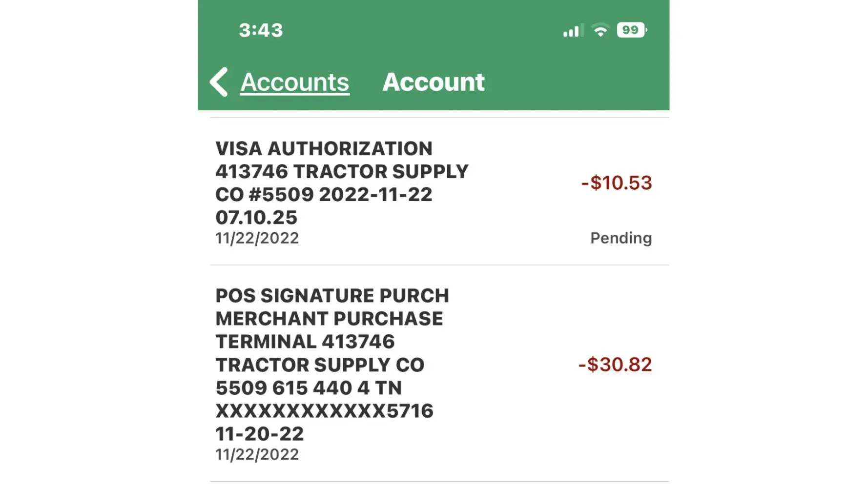Tap the Pending status label
Screen dimensions: 868x488
click(621, 238)
